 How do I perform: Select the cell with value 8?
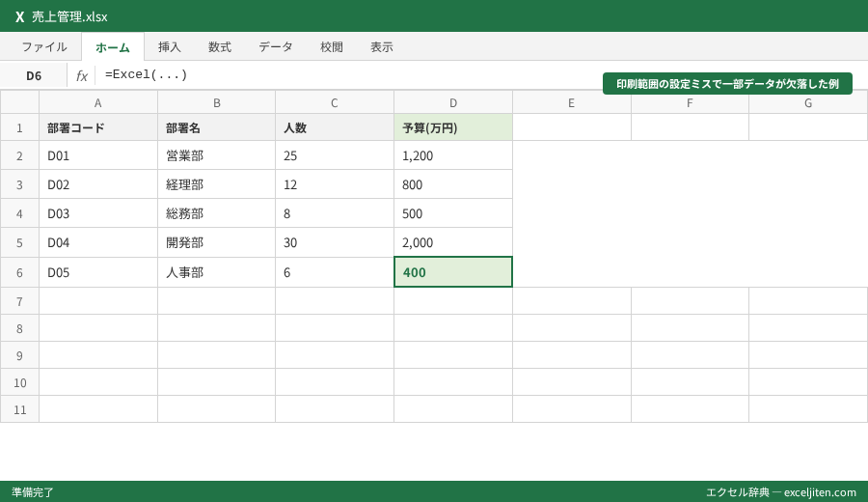click(x=335, y=213)
